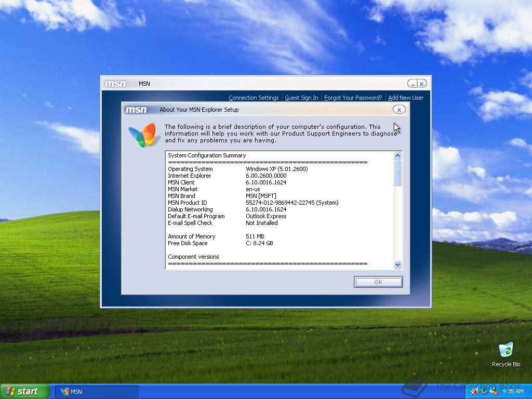Click the MSN taskbar button
The height and width of the screenshot is (399, 532).
(x=96, y=392)
